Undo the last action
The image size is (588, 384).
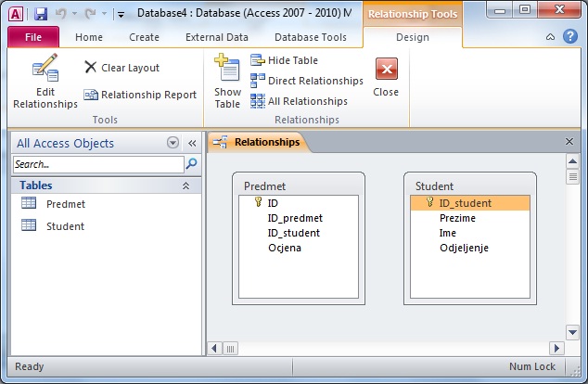pos(61,14)
